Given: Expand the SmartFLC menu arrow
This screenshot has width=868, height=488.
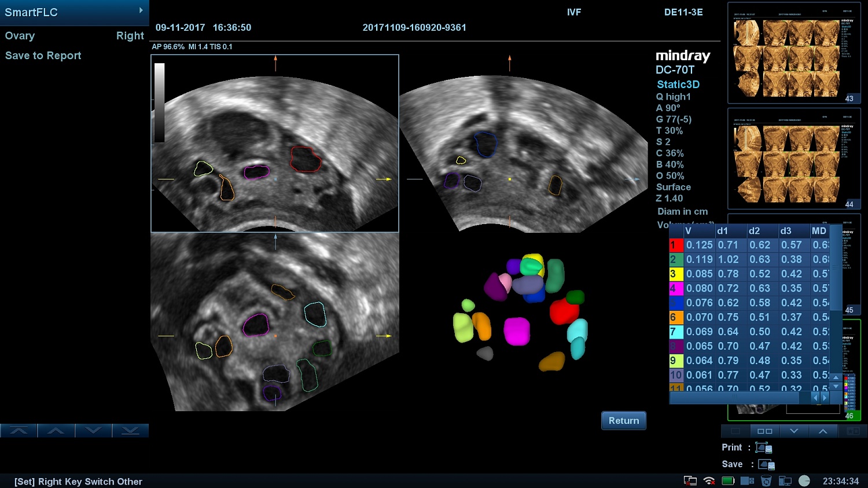Looking at the screenshot, I should 141,10.
